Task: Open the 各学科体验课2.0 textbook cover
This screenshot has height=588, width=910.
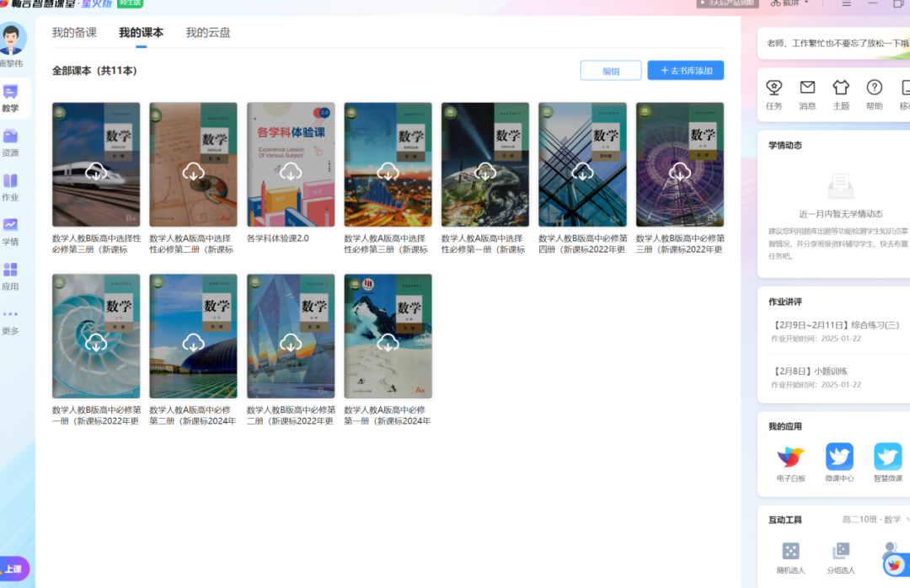Action: (291, 165)
